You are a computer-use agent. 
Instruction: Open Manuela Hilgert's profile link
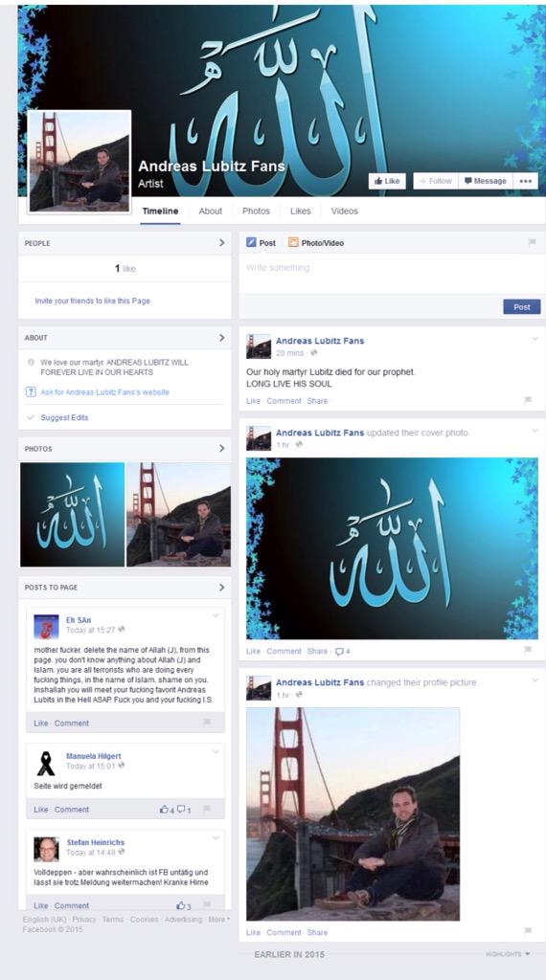94,756
